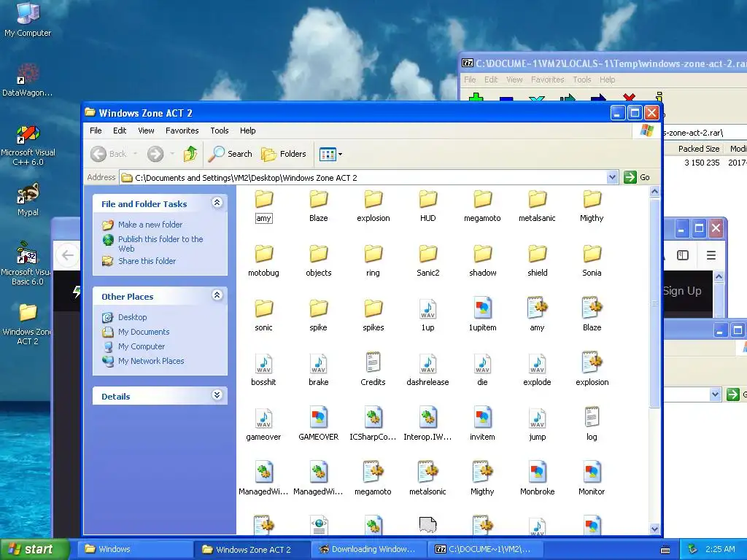The image size is (747, 560).
Task: Go to My Documents in Other Places
Action: (144, 332)
